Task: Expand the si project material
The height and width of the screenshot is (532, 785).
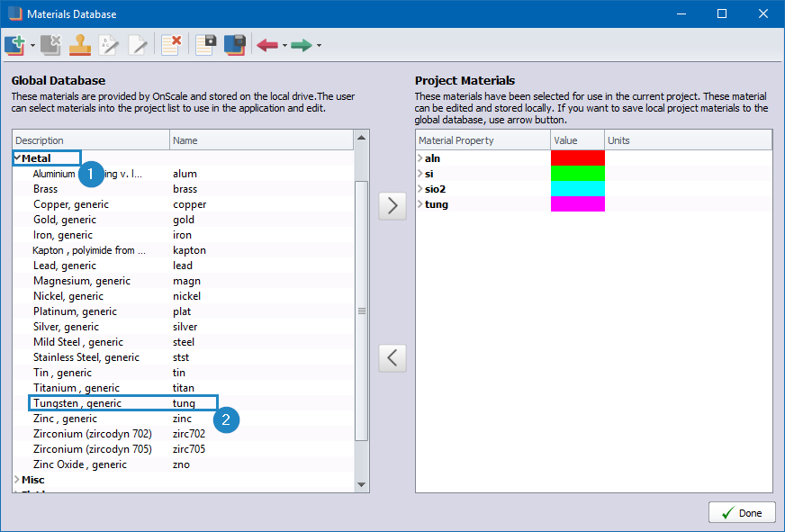Action: 420,174
